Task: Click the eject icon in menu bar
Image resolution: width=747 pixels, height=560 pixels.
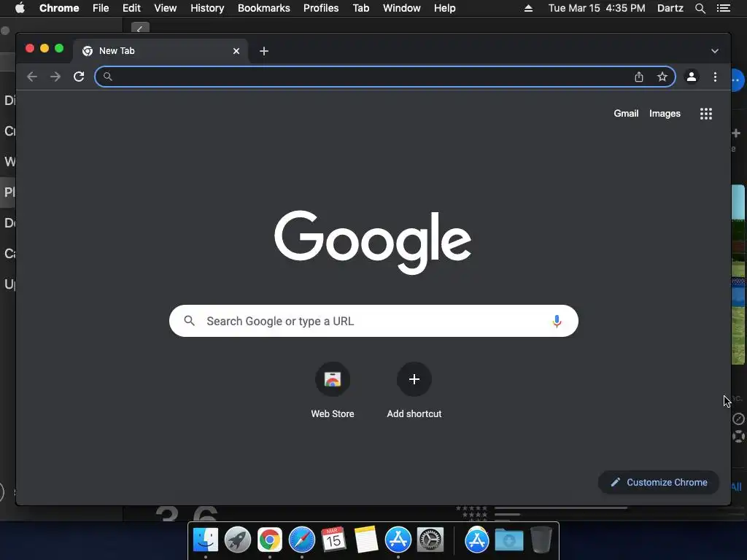Action: (528, 8)
